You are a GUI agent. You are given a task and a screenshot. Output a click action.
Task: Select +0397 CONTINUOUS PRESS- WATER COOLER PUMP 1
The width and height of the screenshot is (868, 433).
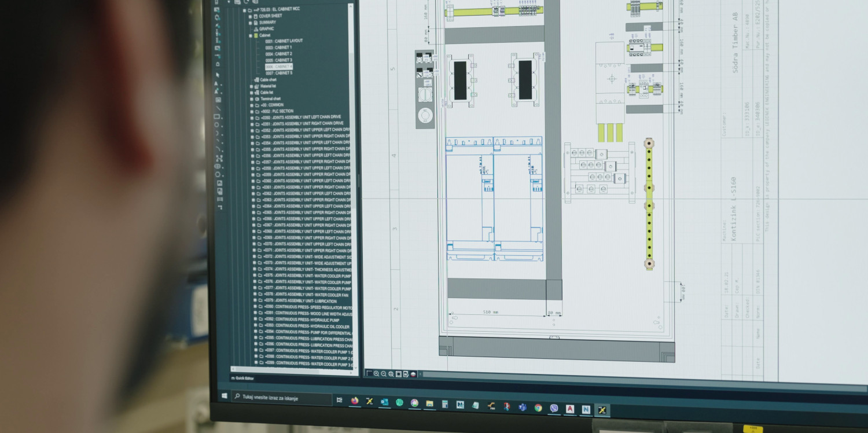pyautogui.click(x=308, y=351)
